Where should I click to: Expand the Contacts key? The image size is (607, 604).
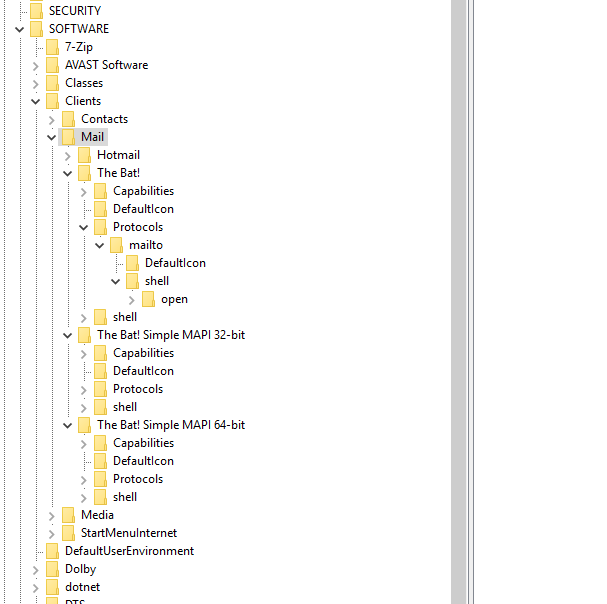(52, 120)
